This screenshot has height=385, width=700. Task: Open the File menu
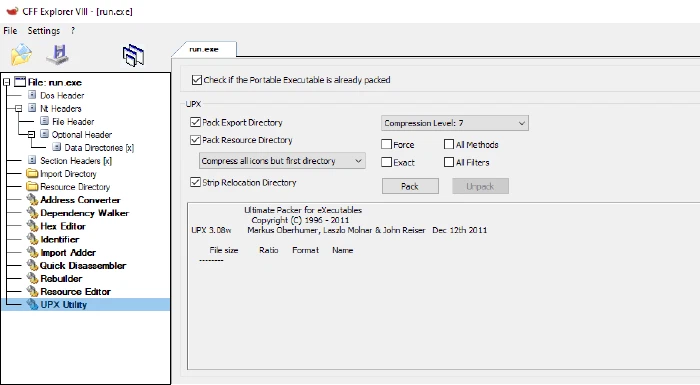[10, 31]
